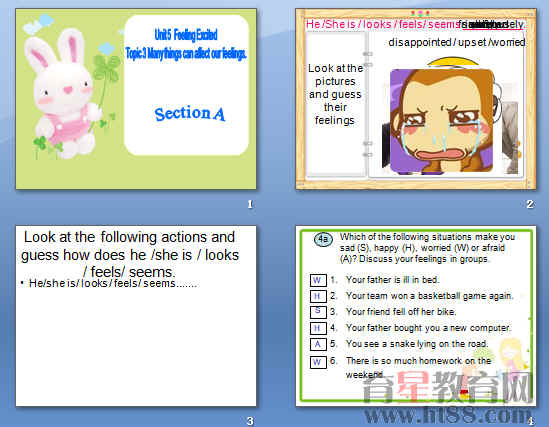This screenshot has width=549, height=427.
Task: Click the H box for new computer
Action: click(x=318, y=328)
